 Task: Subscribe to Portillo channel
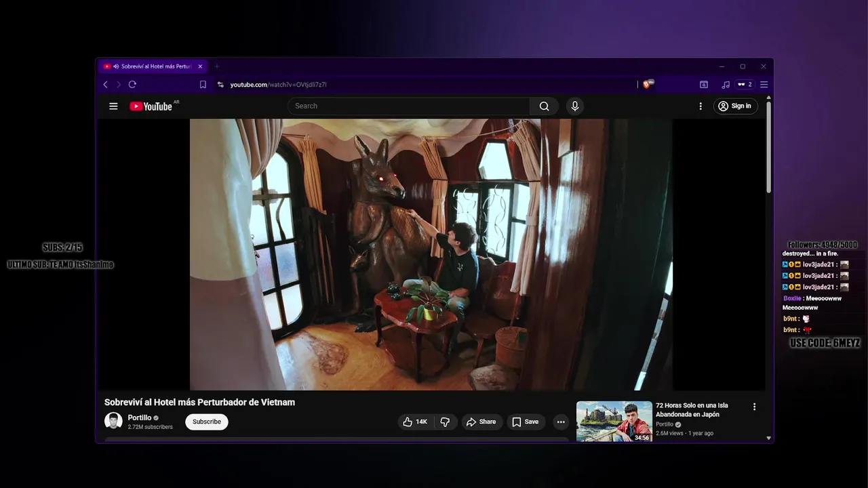(x=207, y=422)
